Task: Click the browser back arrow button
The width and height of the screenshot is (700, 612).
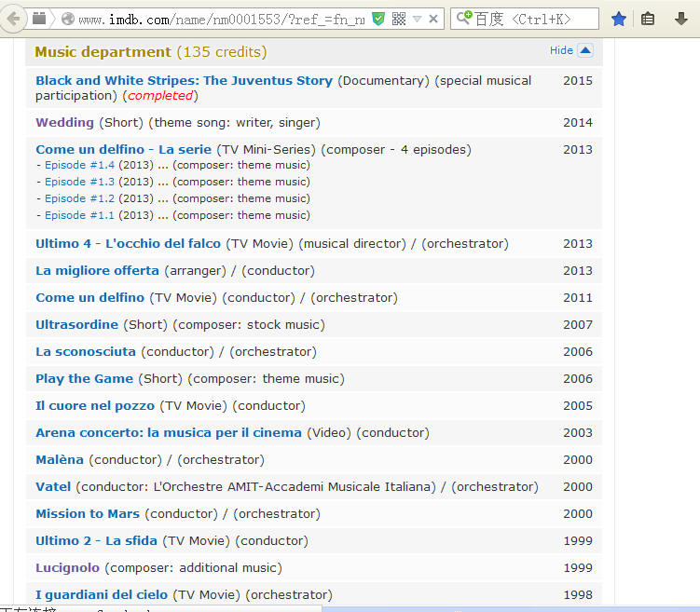Action: [13, 19]
